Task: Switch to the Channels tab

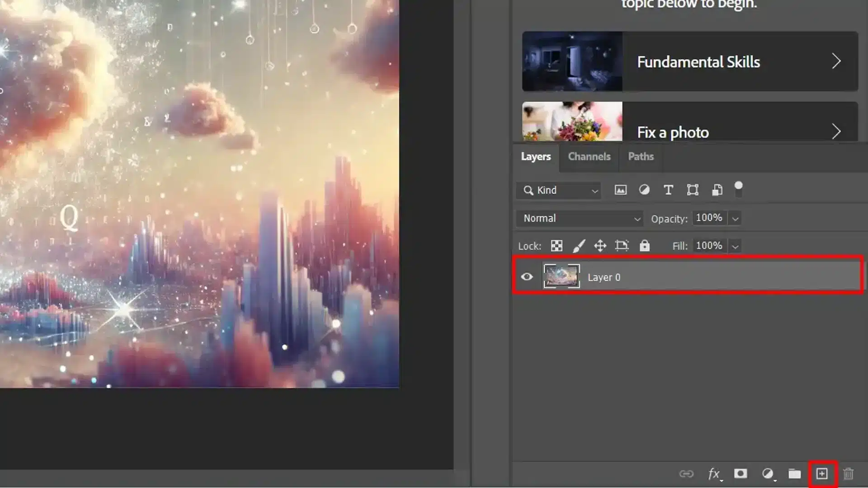Action: (589, 157)
